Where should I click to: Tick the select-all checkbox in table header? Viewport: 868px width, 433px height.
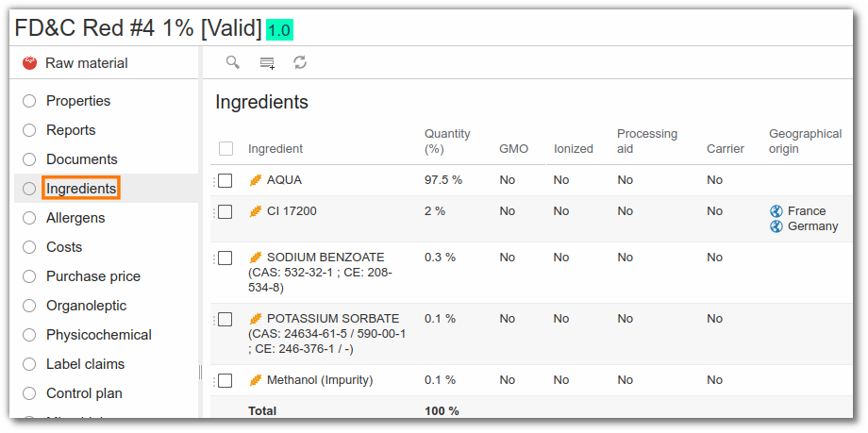point(225,148)
